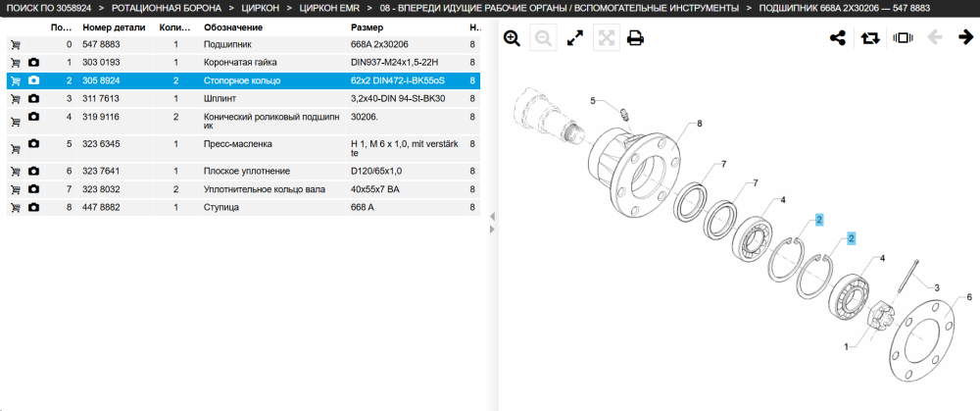Collapse the left panel with splitter arrow
The image size is (980, 411).
pos(492,216)
